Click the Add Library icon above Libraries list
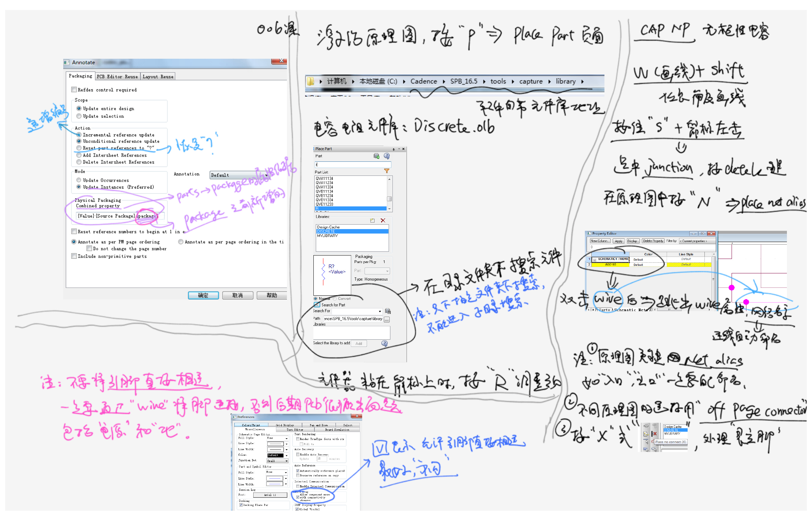812x521 pixels. (372, 220)
